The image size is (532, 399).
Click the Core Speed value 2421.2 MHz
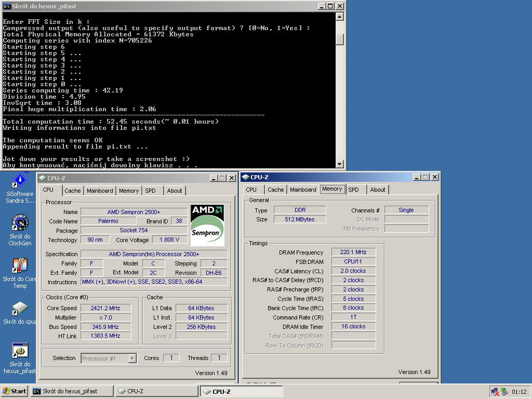(105, 308)
